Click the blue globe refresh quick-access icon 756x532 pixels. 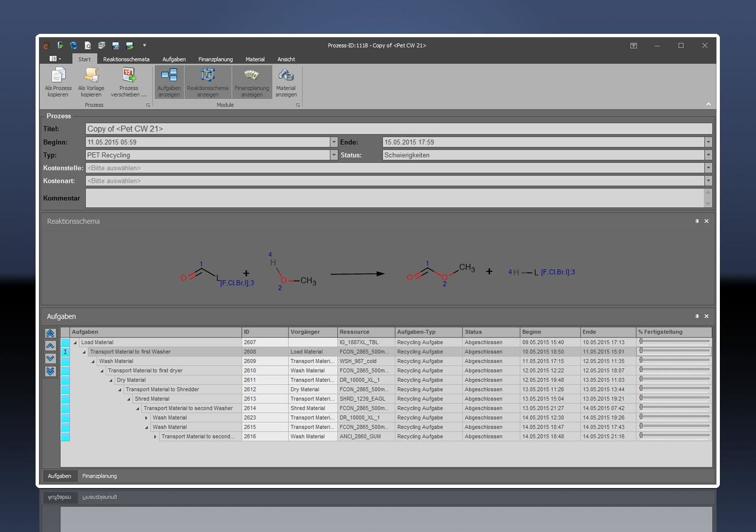pyautogui.click(x=73, y=46)
